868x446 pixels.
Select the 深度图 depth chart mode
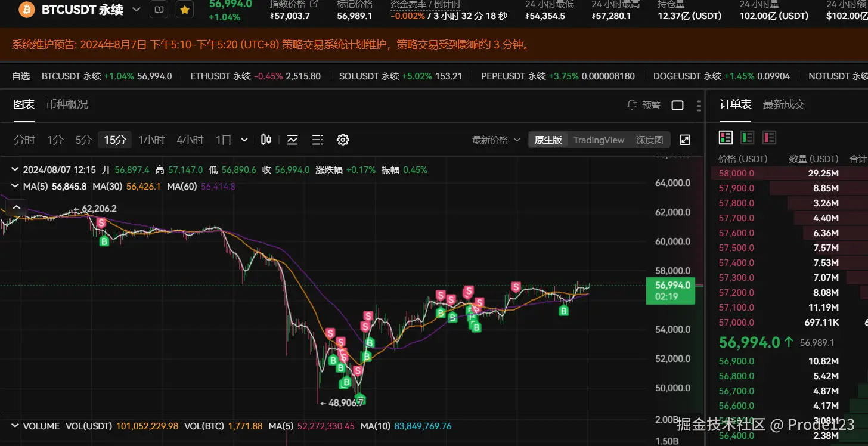click(x=650, y=140)
